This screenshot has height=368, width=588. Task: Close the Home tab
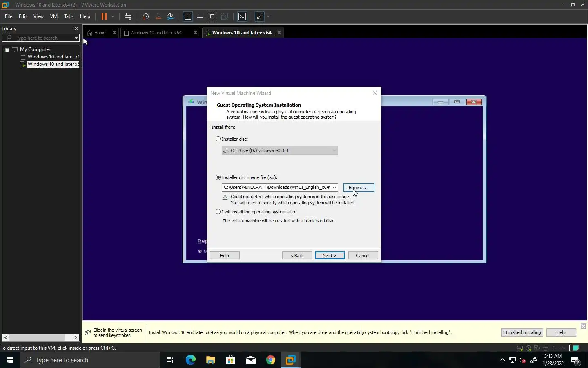click(114, 33)
